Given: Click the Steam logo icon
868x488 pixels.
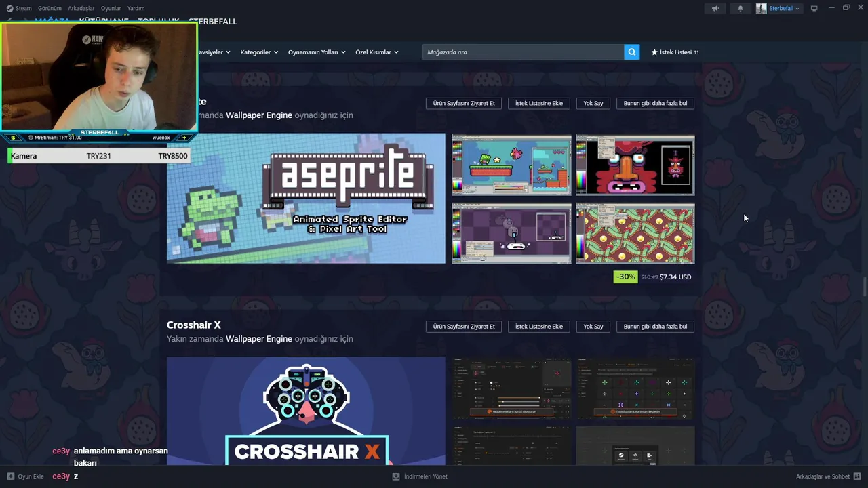Looking at the screenshot, I should (10, 8).
